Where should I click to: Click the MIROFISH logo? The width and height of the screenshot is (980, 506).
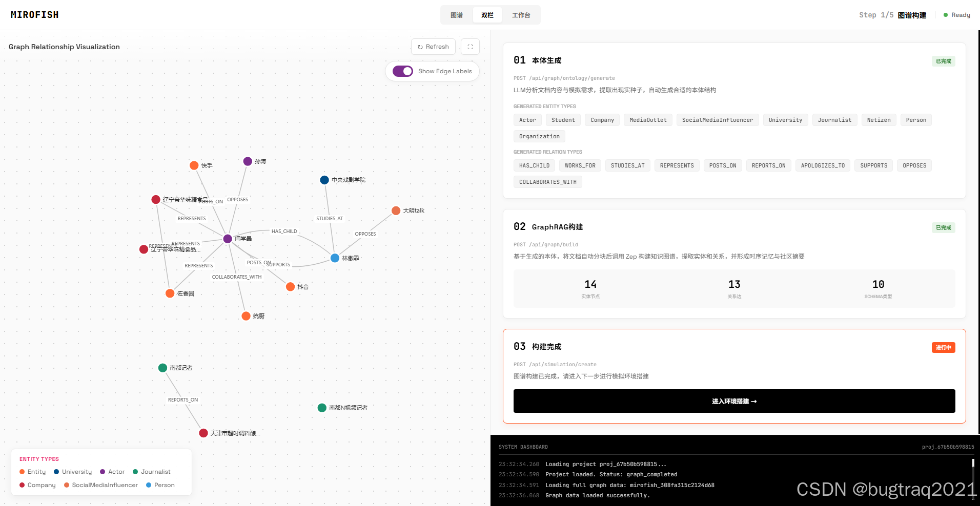pos(35,15)
